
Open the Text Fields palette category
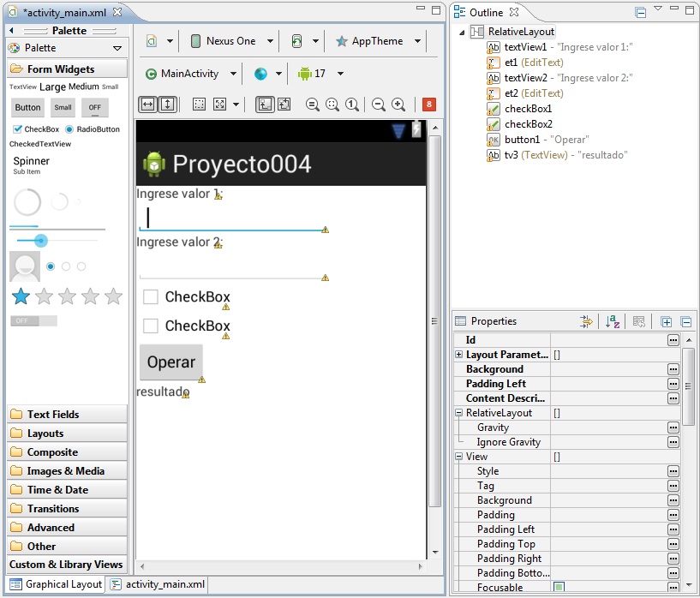click(68, 415)
